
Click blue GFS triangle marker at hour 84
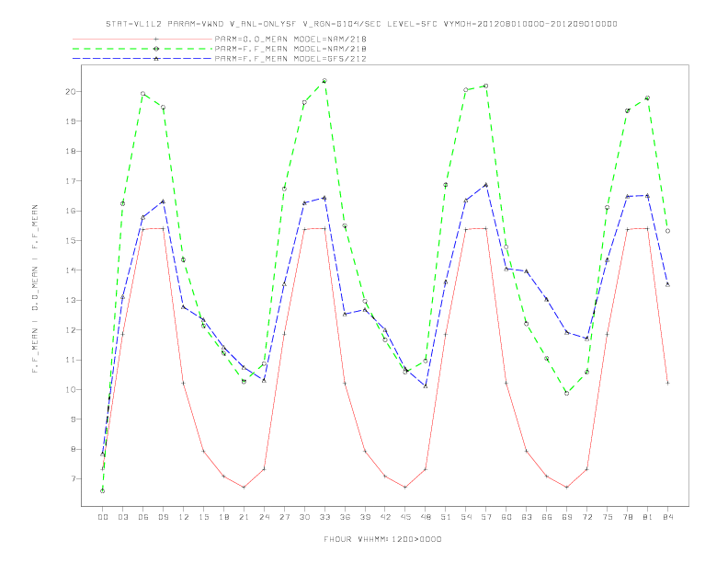(667, 284)
